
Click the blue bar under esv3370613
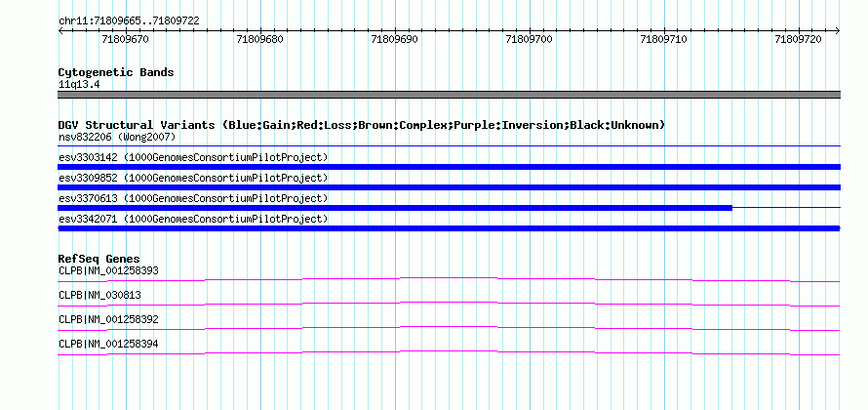(x=395, y=208)
